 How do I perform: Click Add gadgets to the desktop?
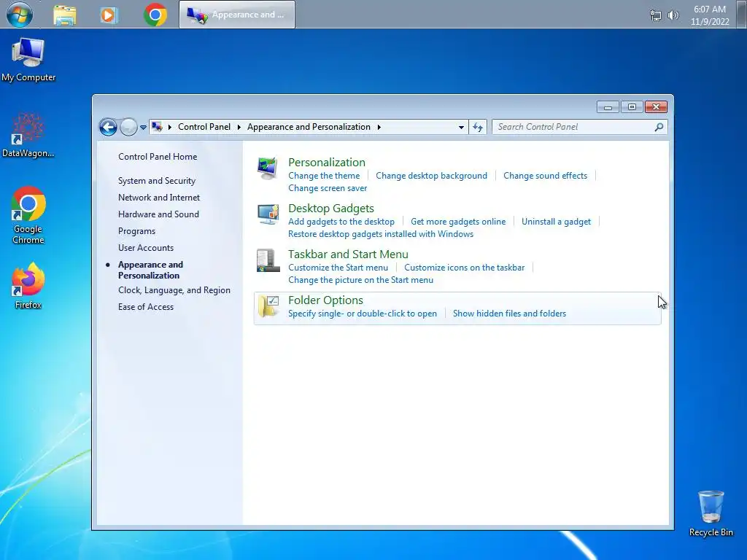[x=341, y=222]
